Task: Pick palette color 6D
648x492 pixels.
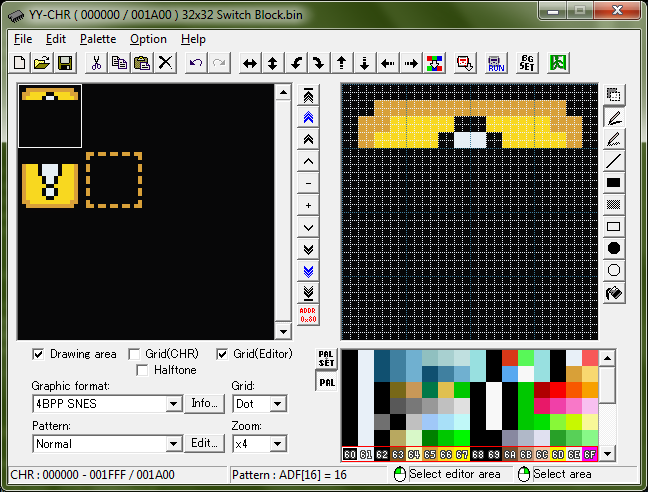Action: [558, 454]
